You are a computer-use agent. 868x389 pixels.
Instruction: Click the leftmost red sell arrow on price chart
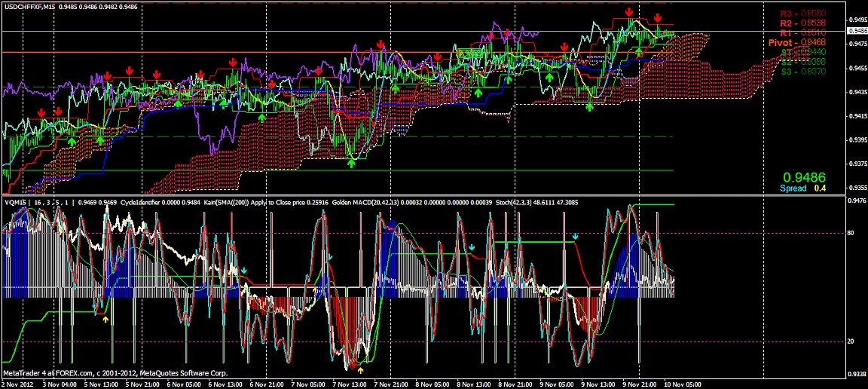(x=41, y=112)
